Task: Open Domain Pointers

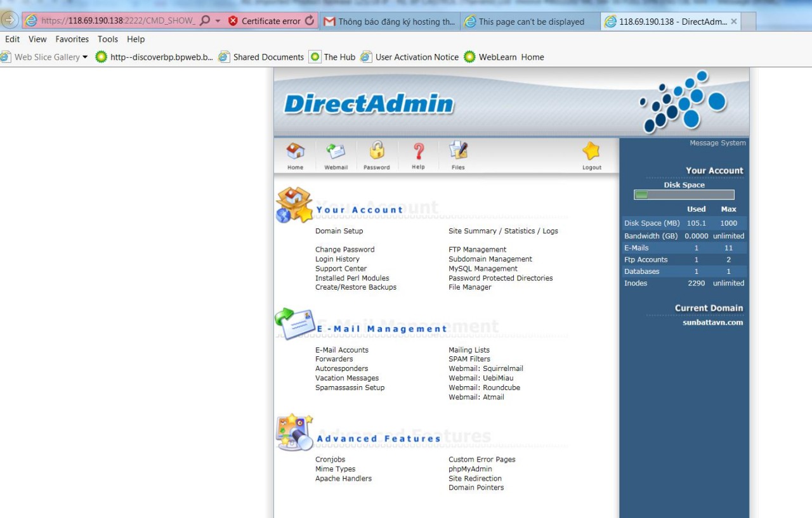Action: coord(476,488)
